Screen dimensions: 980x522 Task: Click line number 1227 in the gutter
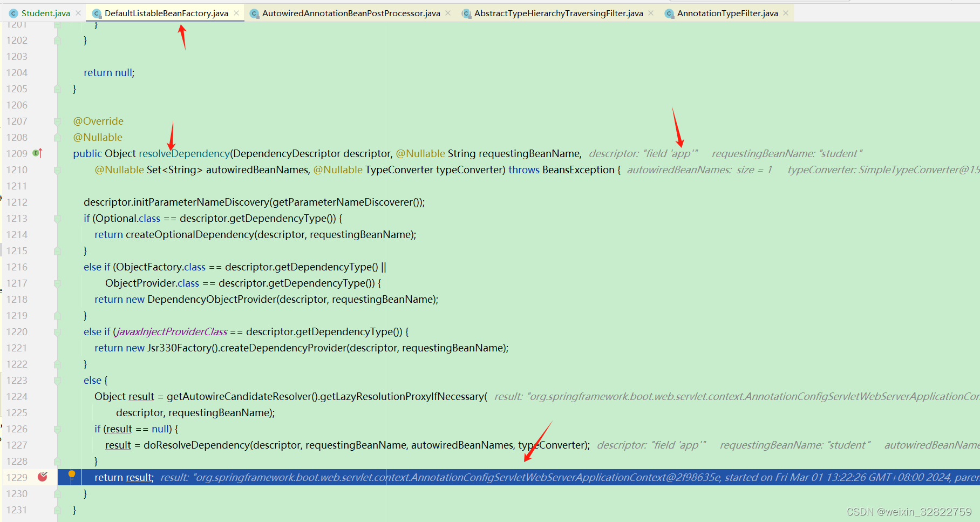(17, 445)
